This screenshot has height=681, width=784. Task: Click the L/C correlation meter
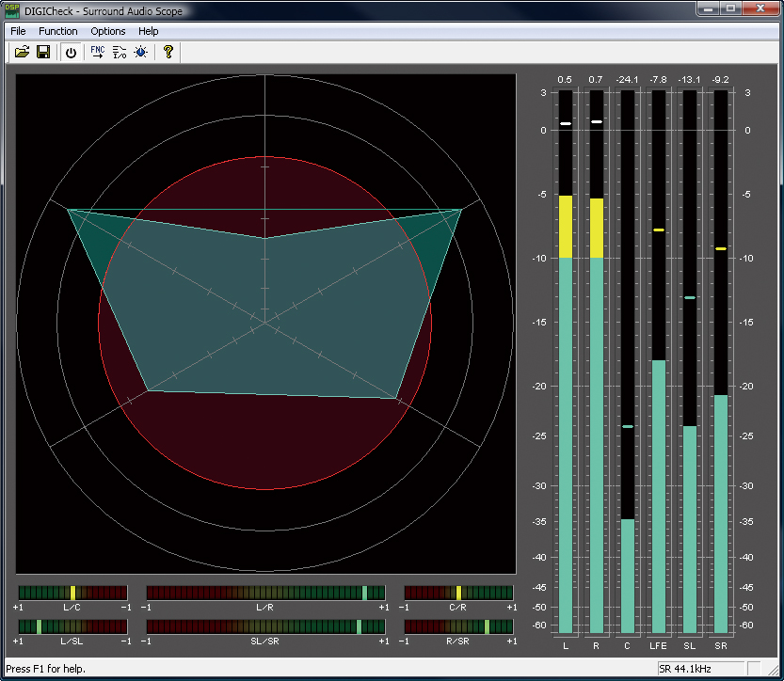pyautogui.click(x=72, y=593)
